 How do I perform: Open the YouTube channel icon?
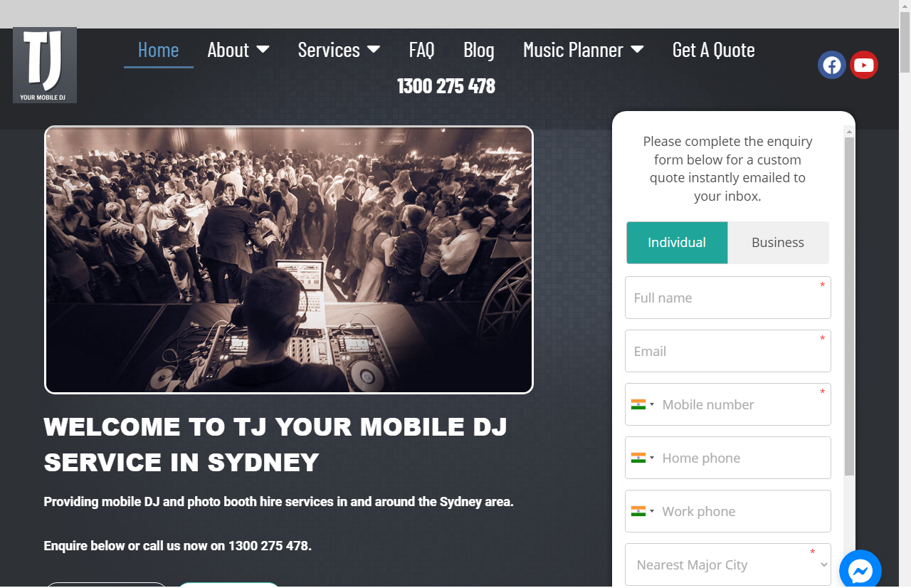(864, 65)
